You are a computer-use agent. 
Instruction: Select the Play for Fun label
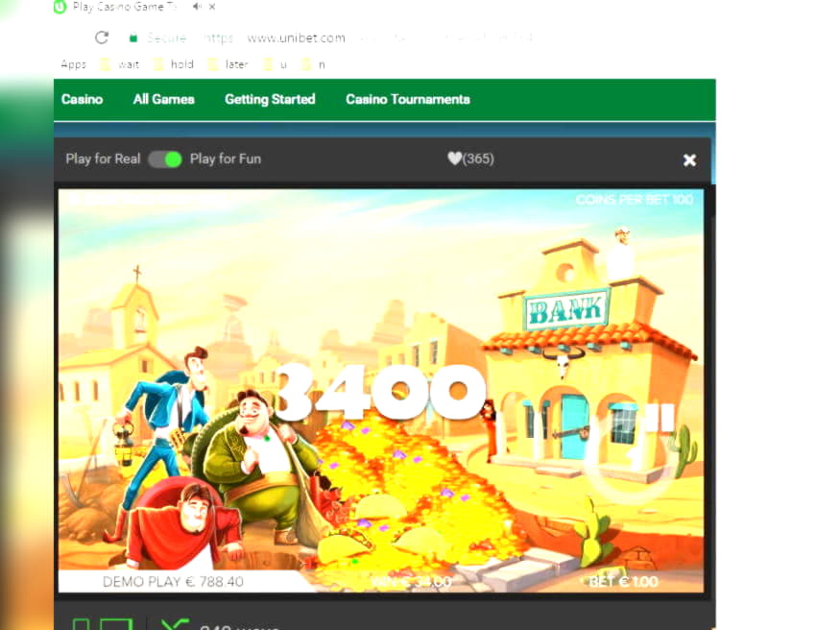(226, 158)
